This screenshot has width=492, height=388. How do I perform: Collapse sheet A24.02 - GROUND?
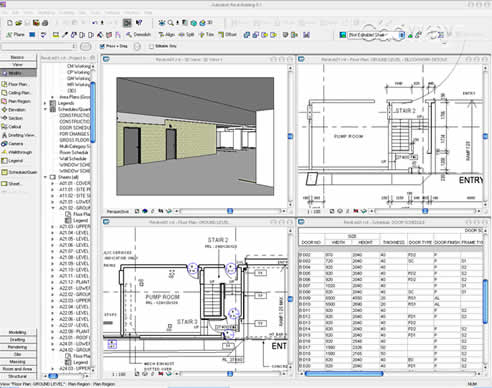[x=52, y=350]
